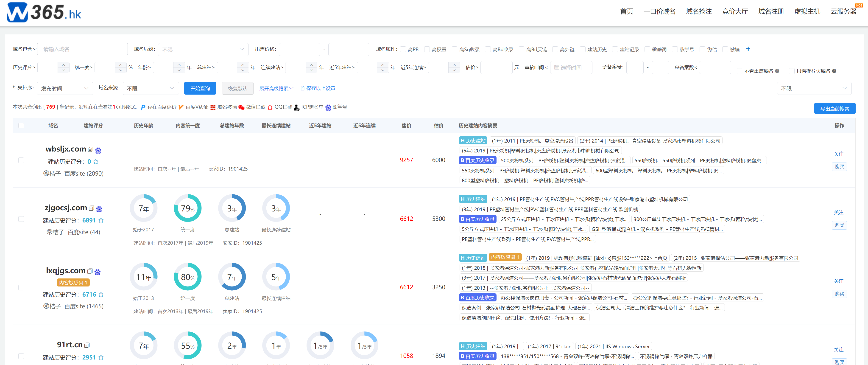Viewport: 868px width, 365px height.
Task: Select the checkbox for the wbsljx.com row
Action: [x=21, y=160]
